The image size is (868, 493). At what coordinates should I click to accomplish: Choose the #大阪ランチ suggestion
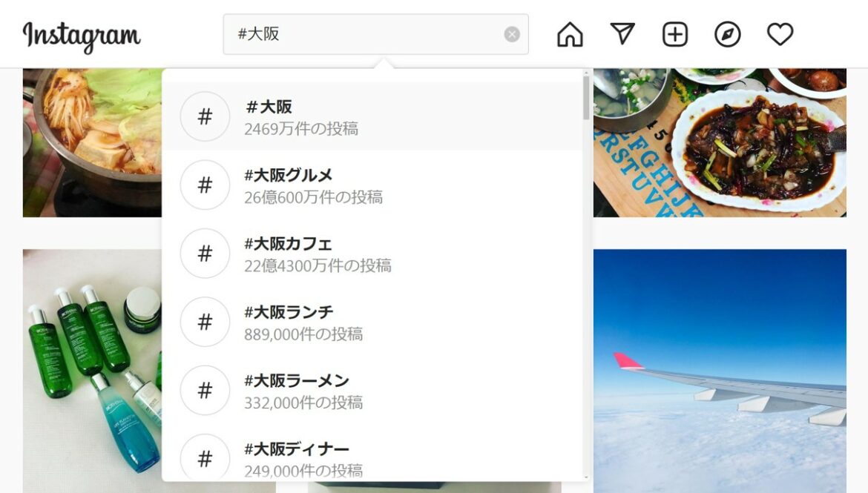(x=372, y=322)
